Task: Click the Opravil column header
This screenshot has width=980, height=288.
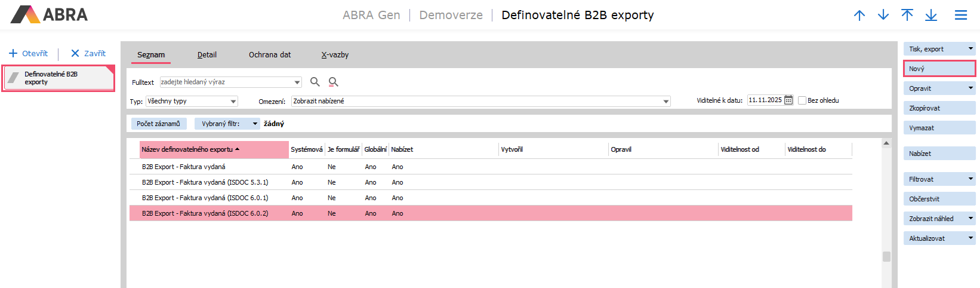Action: click(x=664, y=149)
